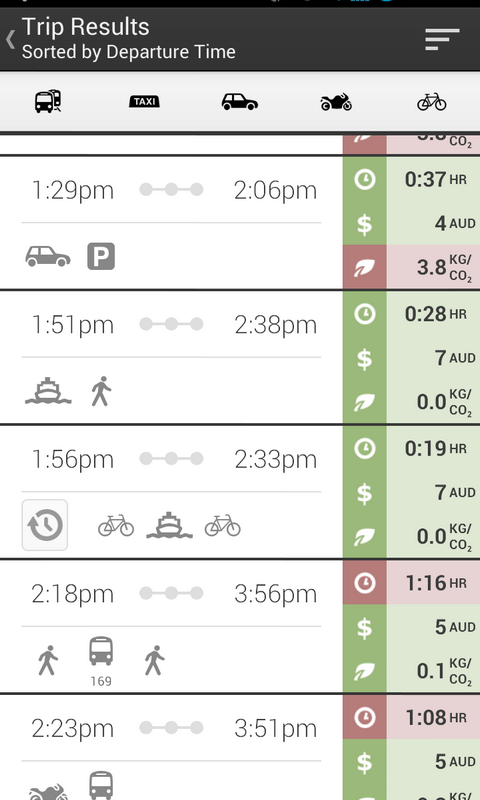Open the 2:23pm to 3:51pm trip
Screen dimensions: 480x800
(x=171, y=747)
